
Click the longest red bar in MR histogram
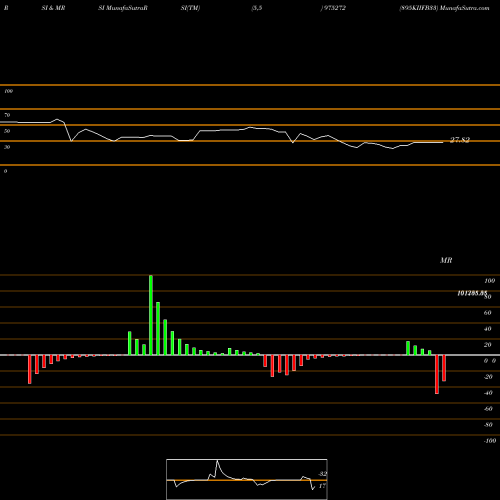tap(437, 374)
